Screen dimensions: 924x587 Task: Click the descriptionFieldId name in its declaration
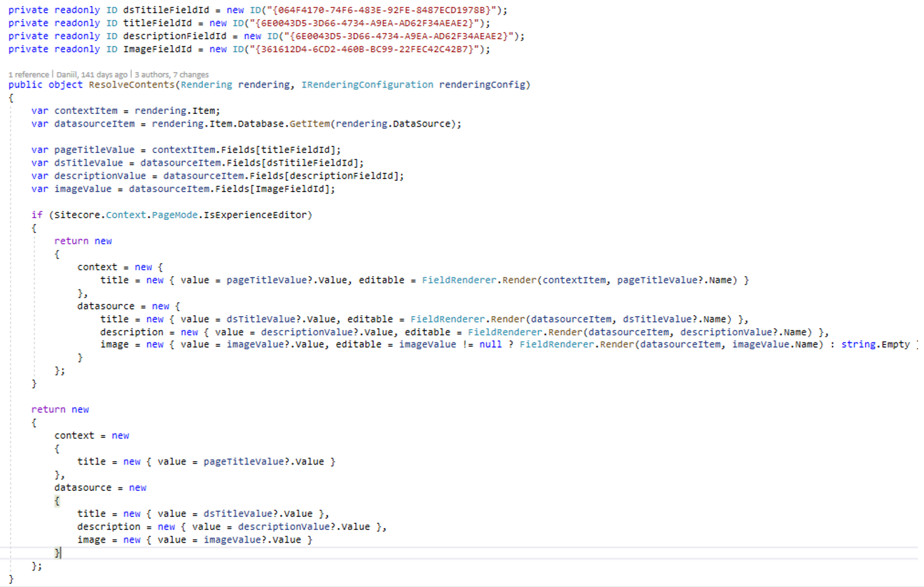pos(174,36)
